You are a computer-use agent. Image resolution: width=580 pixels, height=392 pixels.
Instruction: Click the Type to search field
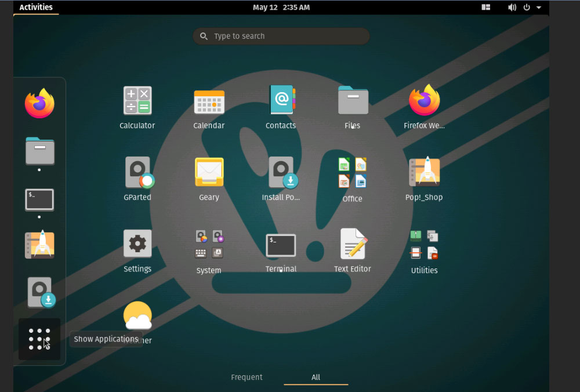tap(281, 36)
